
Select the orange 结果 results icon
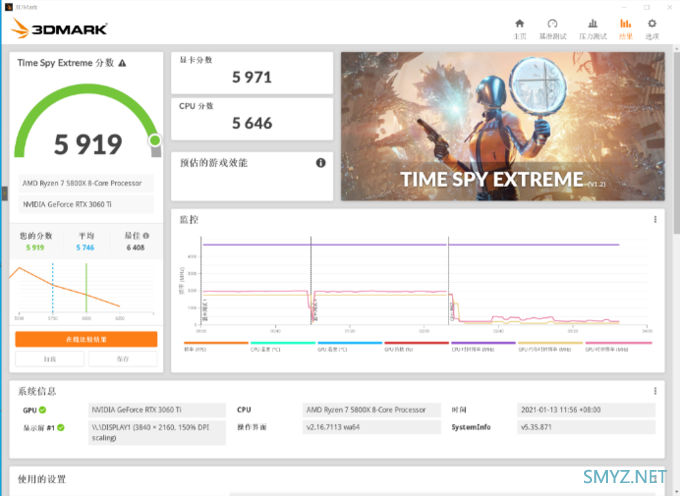(625, 23)
